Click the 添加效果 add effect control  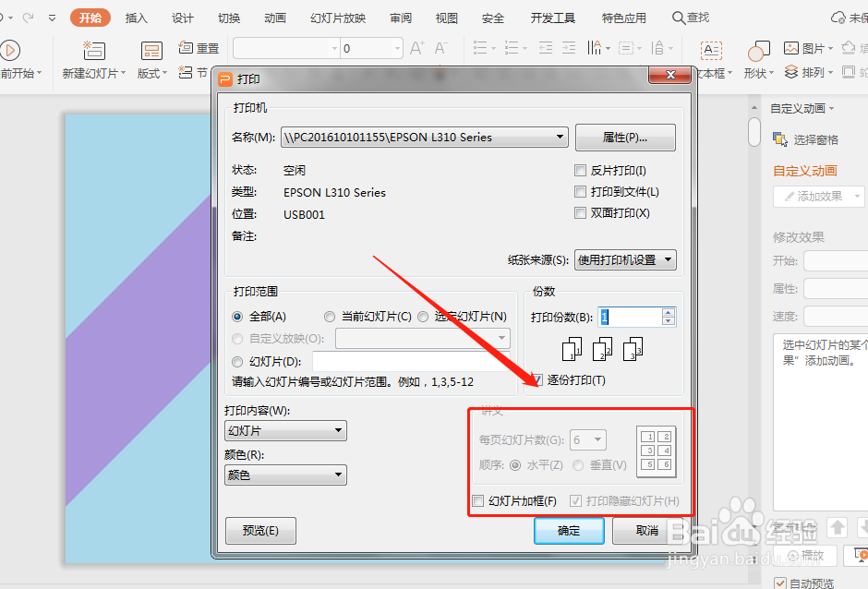pyautogui.click(x=816, y=197)
